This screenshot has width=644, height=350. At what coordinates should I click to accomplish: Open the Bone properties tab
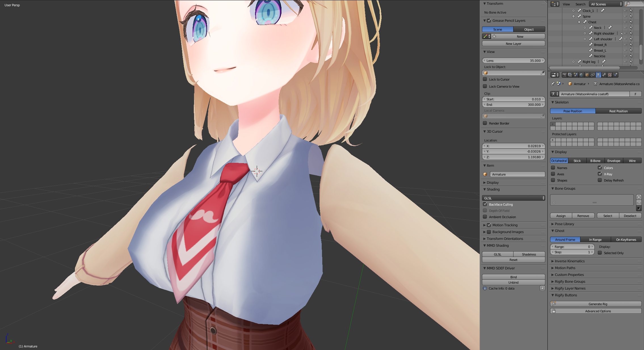[x=604, y=75]
